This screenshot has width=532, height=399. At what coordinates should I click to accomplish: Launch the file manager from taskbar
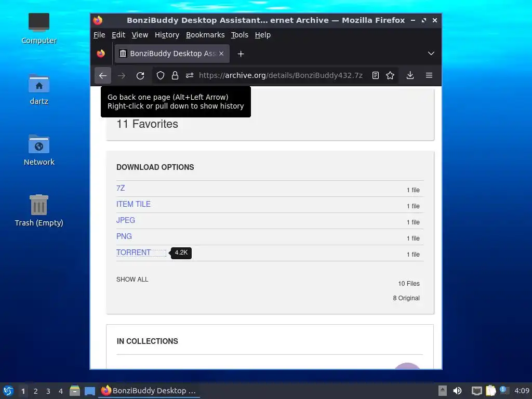(x=75, y=391)
